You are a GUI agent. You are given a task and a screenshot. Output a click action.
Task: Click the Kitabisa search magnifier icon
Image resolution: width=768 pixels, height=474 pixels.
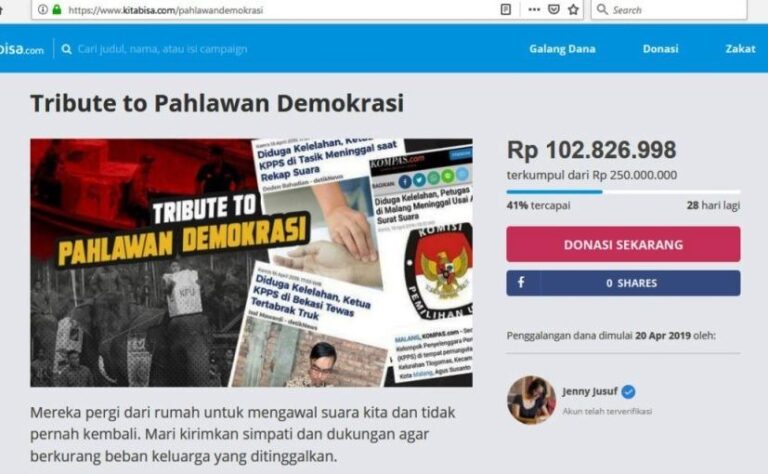click(67, 49)
